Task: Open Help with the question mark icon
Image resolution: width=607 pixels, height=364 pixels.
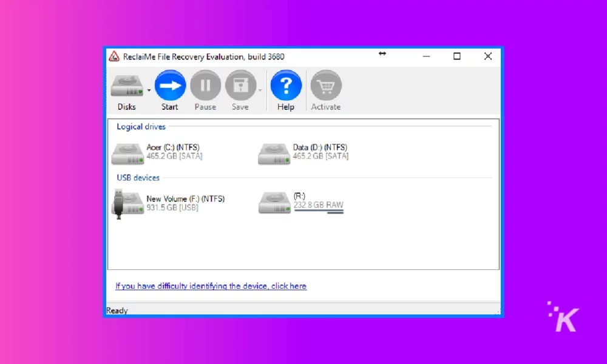Action: point(286,86)
